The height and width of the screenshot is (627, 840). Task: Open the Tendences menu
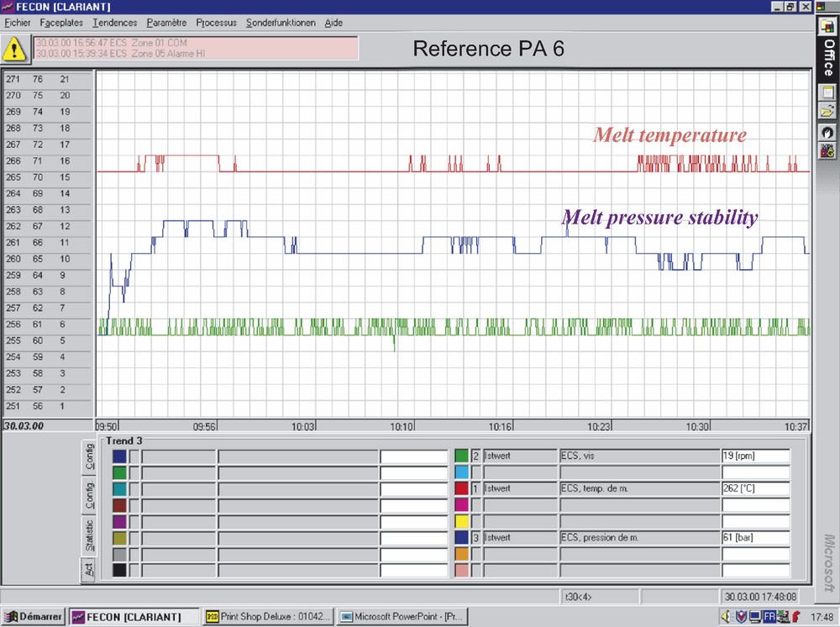click(x=114, y=23)
